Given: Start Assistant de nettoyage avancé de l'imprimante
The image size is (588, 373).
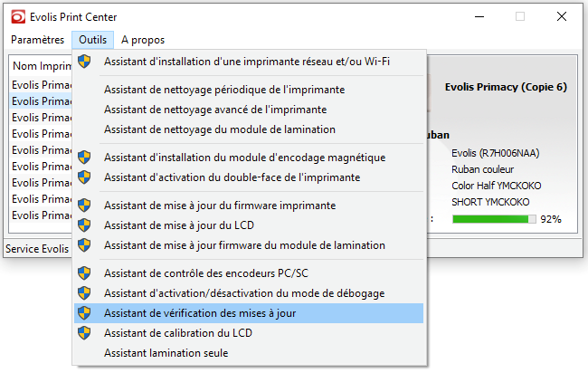Looking at the screenshot, I should click(249, 110).
